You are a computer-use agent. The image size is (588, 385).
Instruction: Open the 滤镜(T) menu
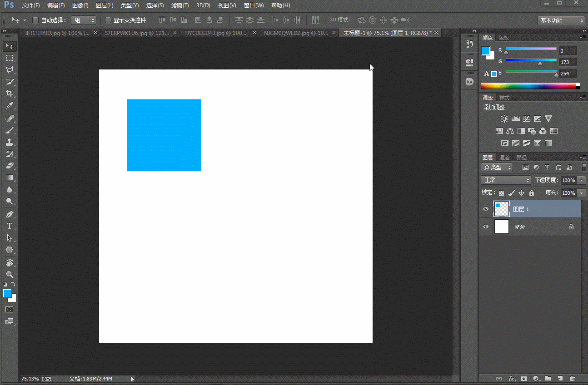[180, 5]
